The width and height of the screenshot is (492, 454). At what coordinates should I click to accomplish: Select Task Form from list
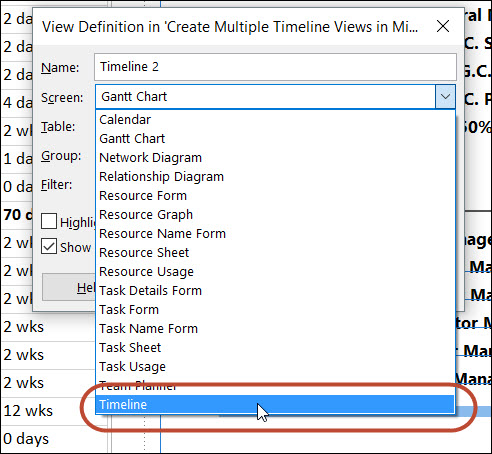click(275, 310)
